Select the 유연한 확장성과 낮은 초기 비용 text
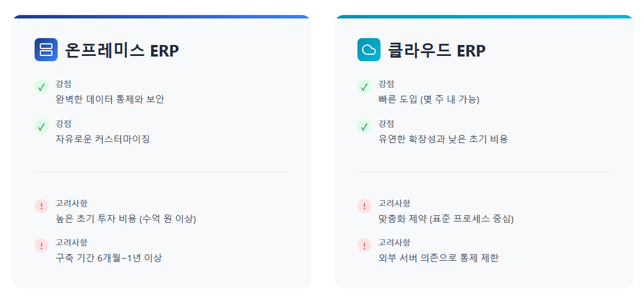 click(443, 138)
